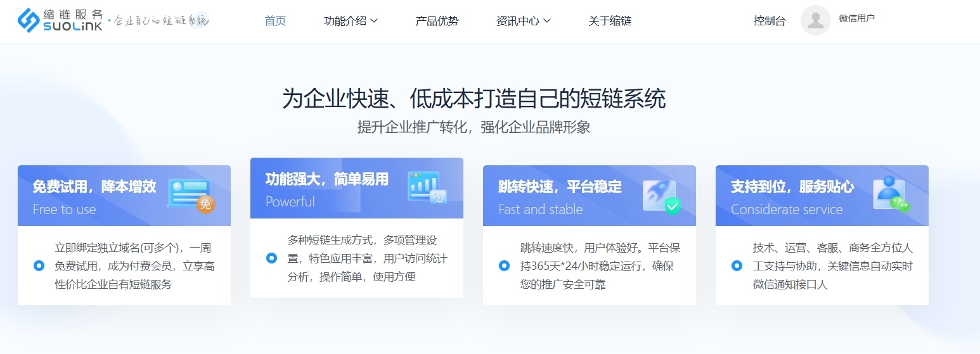The height and width of the screenshot is (354, 980).
Task: Expand the 功能介绍 dropdown menu
Action: 351,21
